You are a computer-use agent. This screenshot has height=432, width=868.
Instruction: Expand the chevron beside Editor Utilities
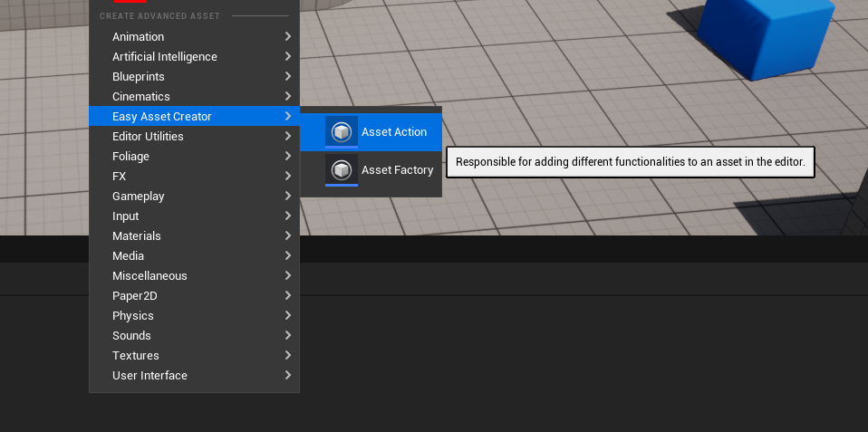[288, 136]
